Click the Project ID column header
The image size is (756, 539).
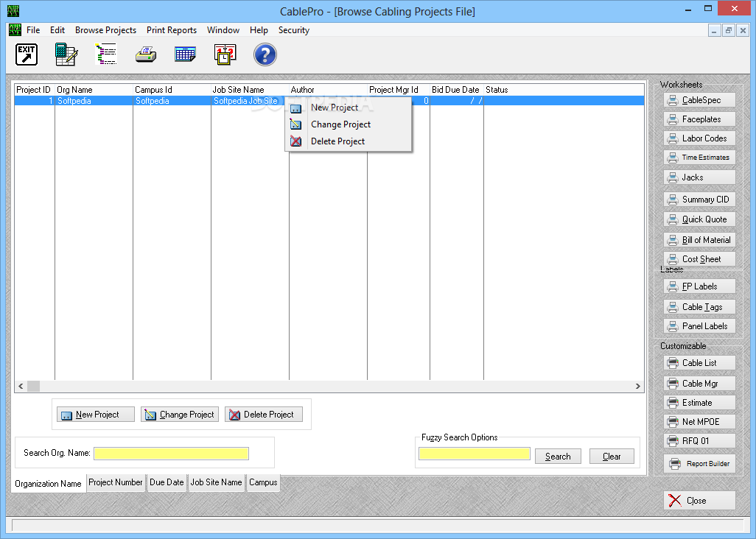click(x=34, y=90)
